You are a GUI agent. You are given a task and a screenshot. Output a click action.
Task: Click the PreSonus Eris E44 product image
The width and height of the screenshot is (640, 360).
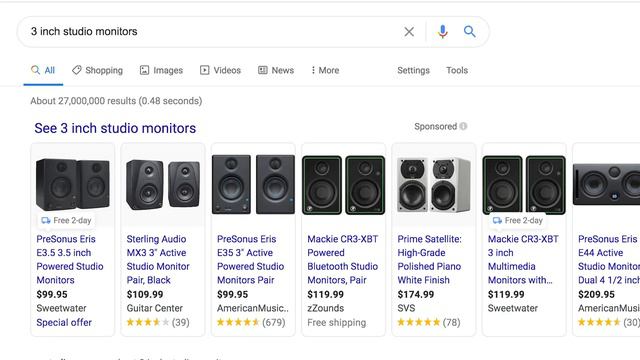(607, 184)
